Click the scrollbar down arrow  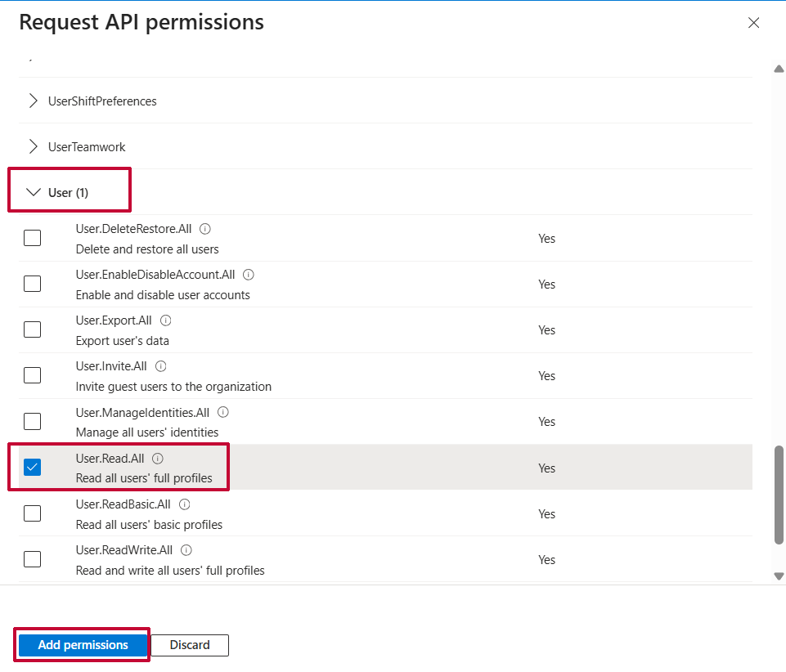click(779, 576)
